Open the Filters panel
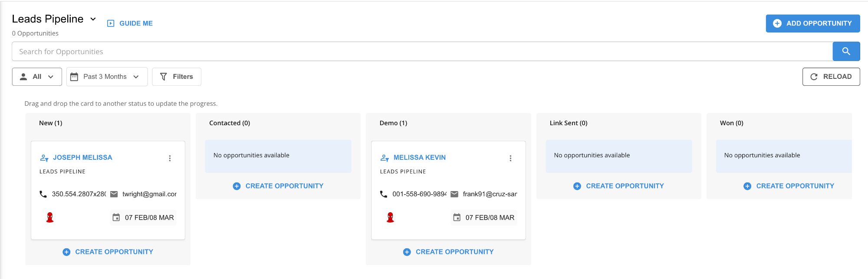Viewport: 868px width, 279px height. point(176,77)
